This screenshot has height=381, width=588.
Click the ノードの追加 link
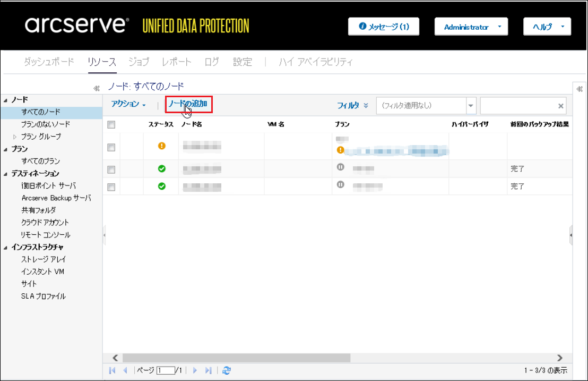click(x=188, y=104)
